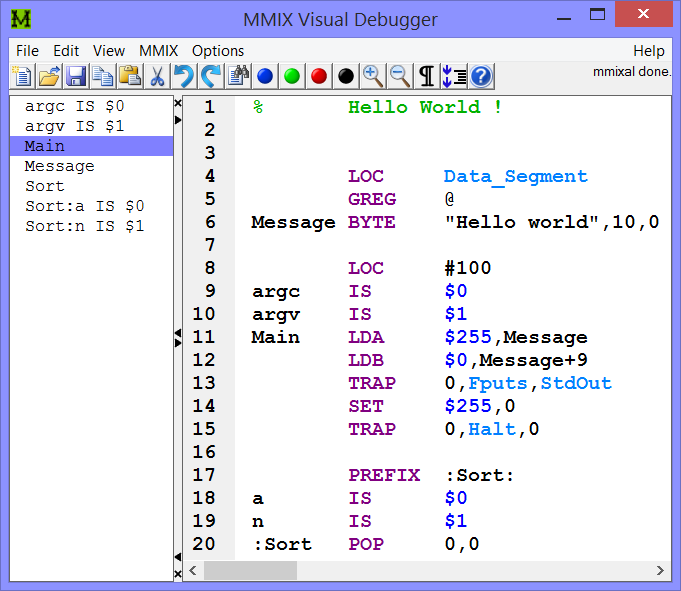Click the New file toolbar icon

coord(23,76)
